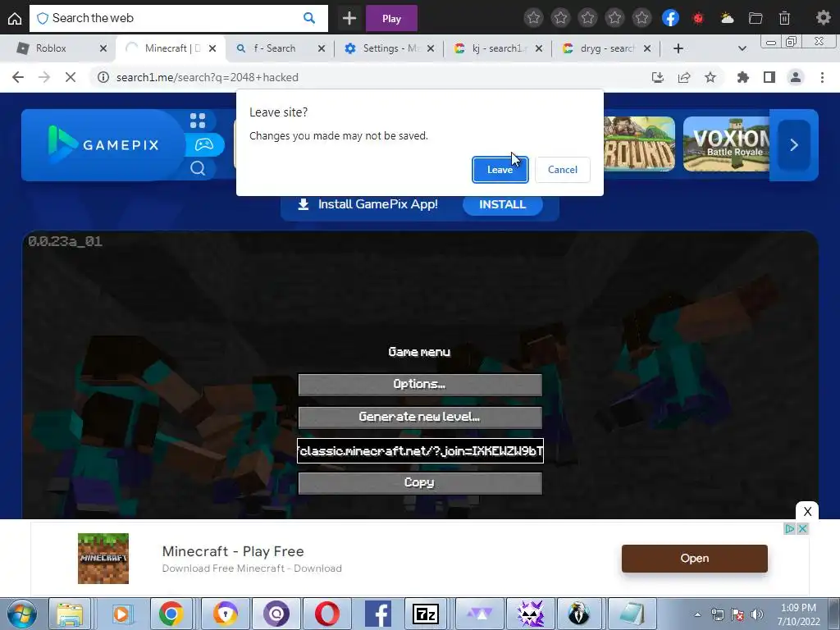Screen dimensions: 840x630
Task: Open the home icon in the top bar
Action: (15, 19)
